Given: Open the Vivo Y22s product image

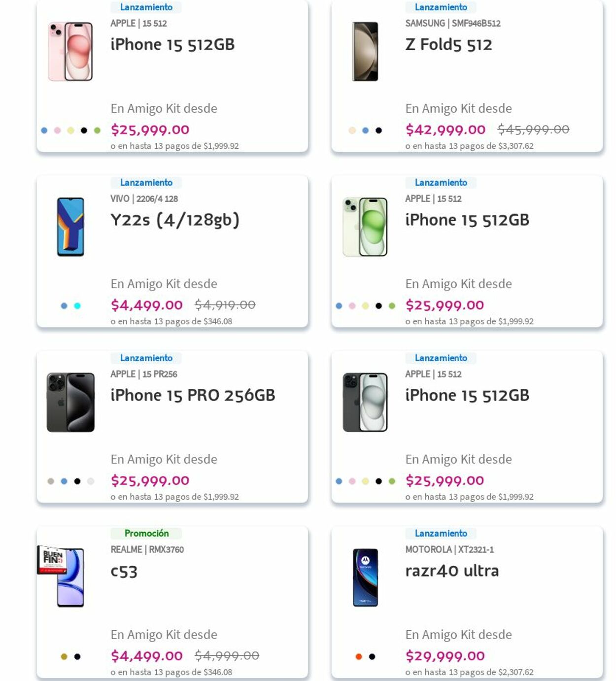Looking at the screenshot, I should click(70, 227).
